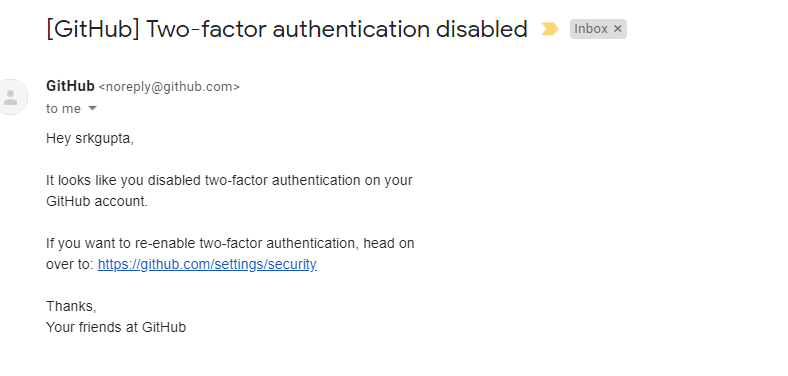Click the word 'disabled' in the subject heading
Viewport: 788px width, 376px height.
(x=481, y=29)
